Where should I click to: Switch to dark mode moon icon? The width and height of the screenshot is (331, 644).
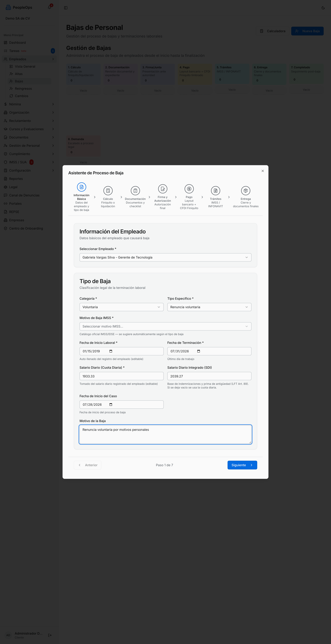click(323, 8)
